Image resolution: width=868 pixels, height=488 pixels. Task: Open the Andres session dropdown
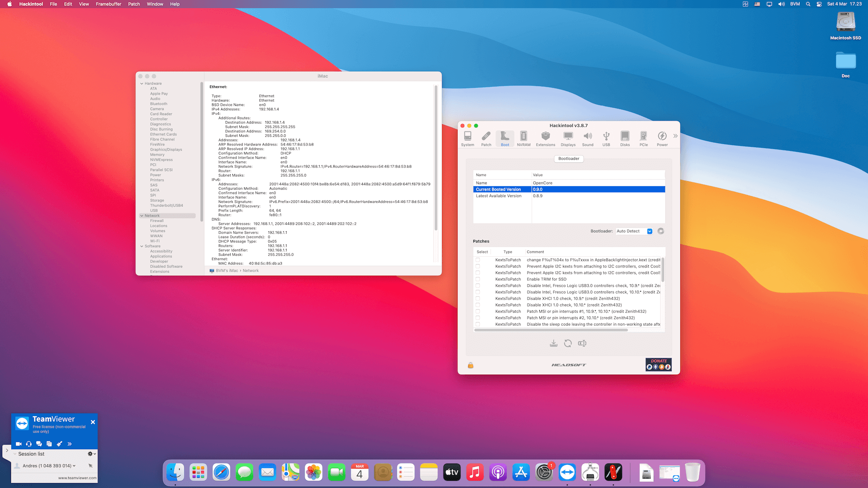(74, 466)
